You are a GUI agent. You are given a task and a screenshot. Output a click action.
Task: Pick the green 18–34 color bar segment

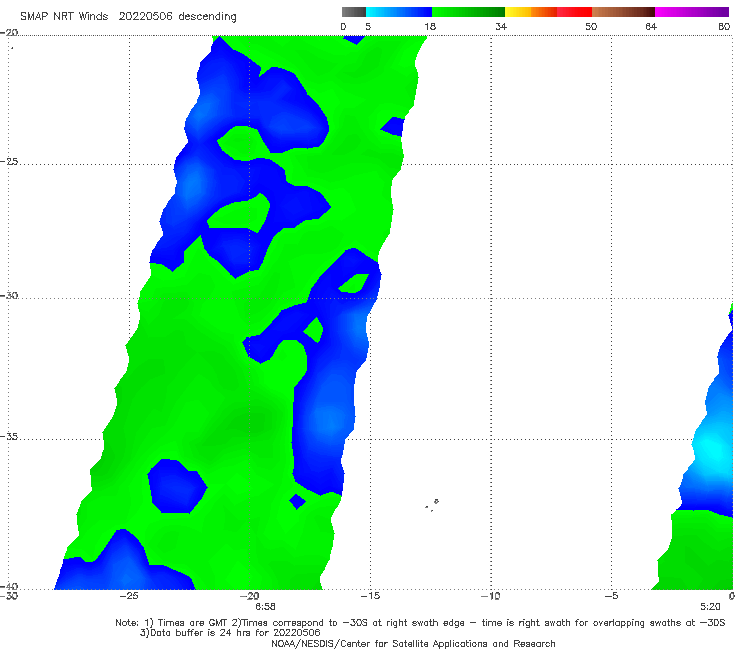tap(469, 12)
